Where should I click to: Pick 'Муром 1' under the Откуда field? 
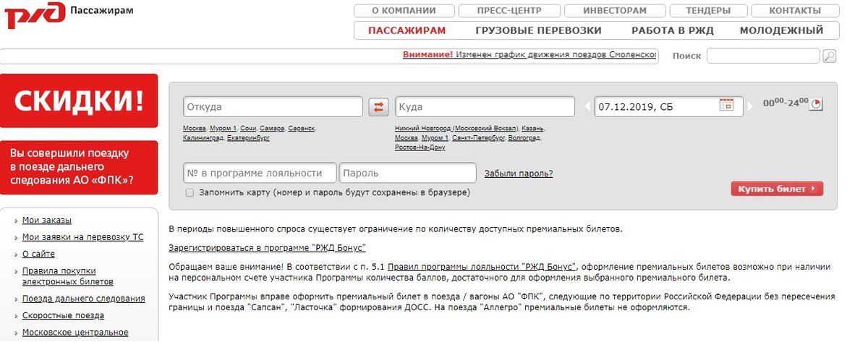click(223, 128)
